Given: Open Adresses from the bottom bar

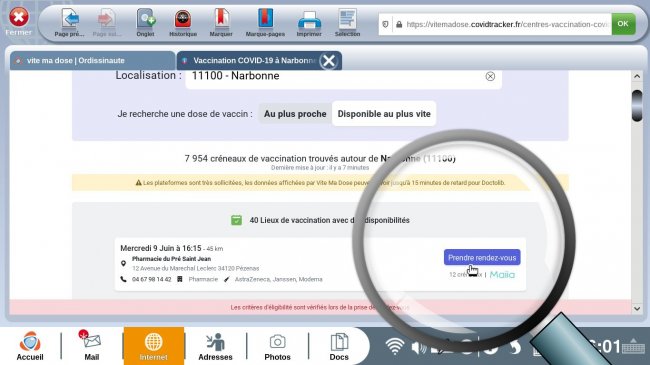Looking at the screenshot, I should tap(215, 346).
